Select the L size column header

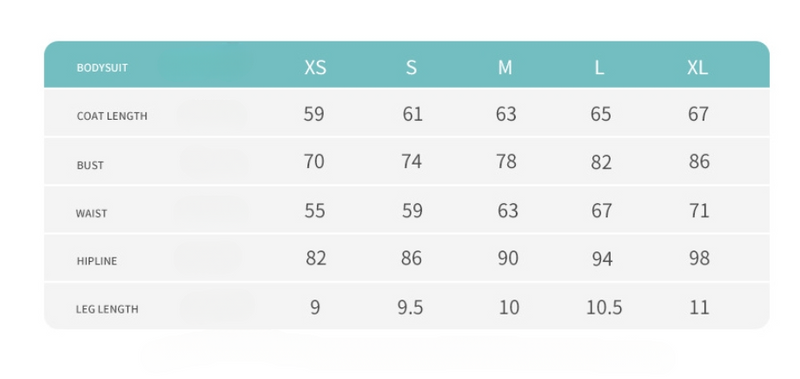coord(599,67)
